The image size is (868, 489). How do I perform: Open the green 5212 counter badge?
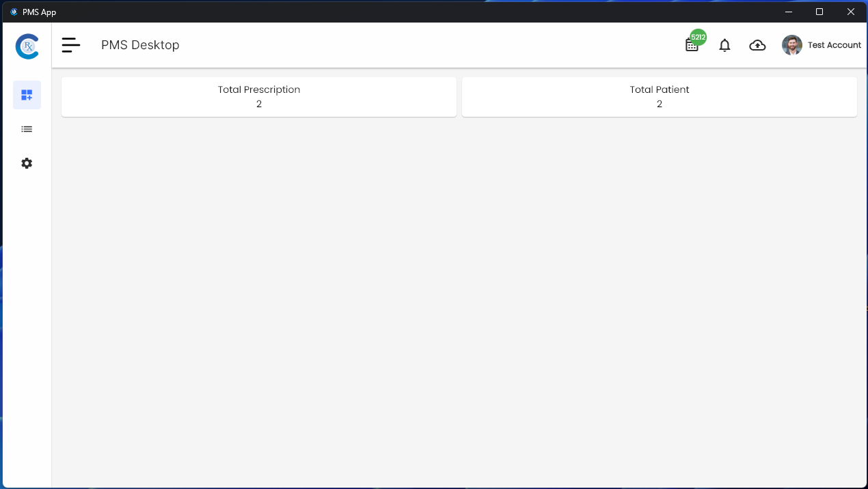[698, 38]
